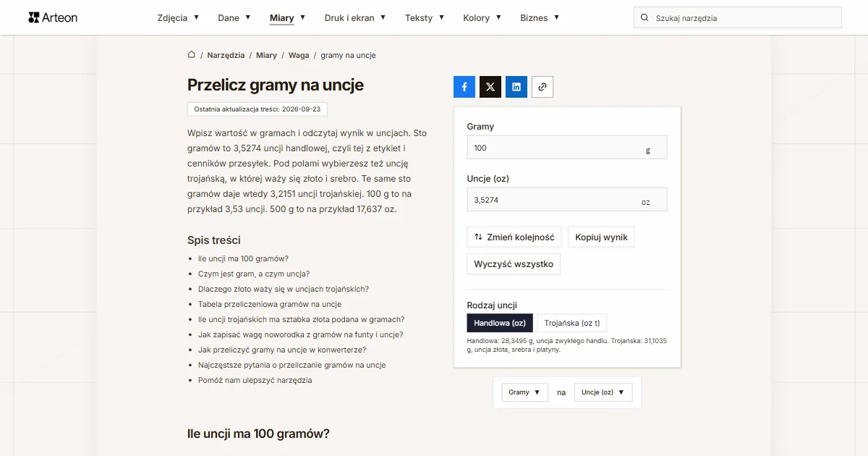The image size is (868, 456).
Task: Click the "Ostatnia aktualizacja treści: 2026-09-23" badge
Action: click(258, 109)
